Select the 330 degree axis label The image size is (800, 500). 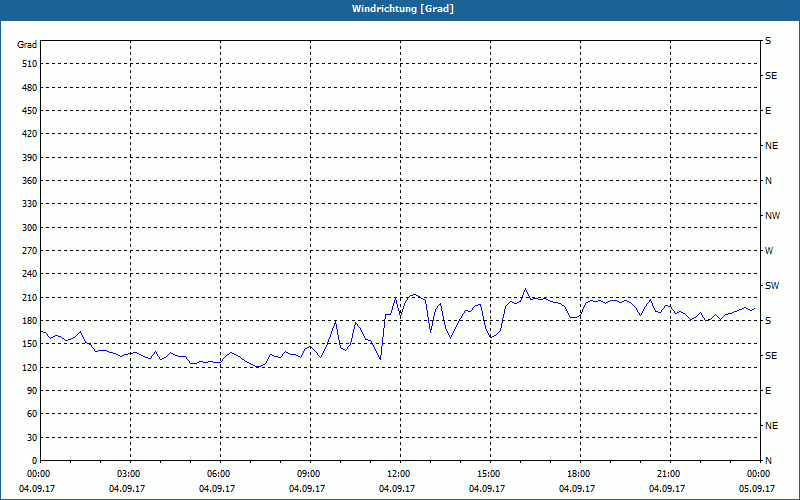click(x=30, y=204)
